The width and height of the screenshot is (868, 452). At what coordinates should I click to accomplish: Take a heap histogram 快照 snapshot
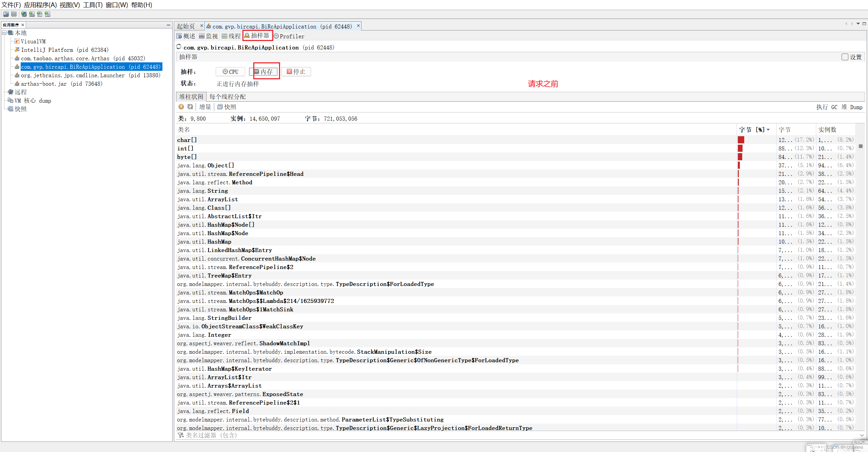tap(226, 107)
